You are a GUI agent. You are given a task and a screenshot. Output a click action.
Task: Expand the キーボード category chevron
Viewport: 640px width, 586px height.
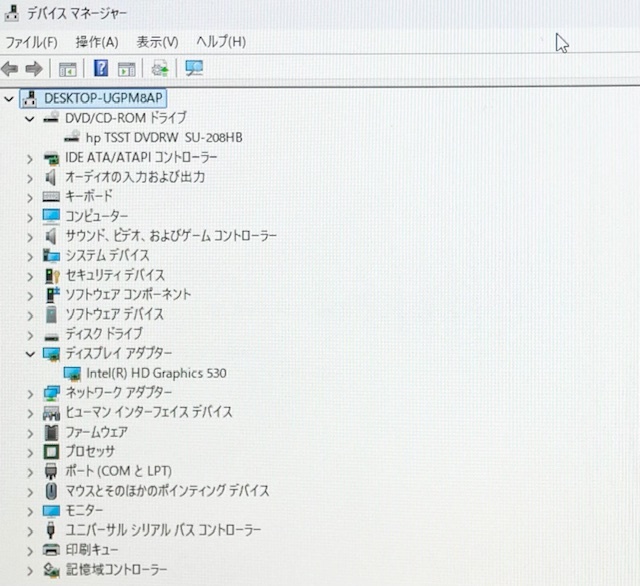pos(29,198)
